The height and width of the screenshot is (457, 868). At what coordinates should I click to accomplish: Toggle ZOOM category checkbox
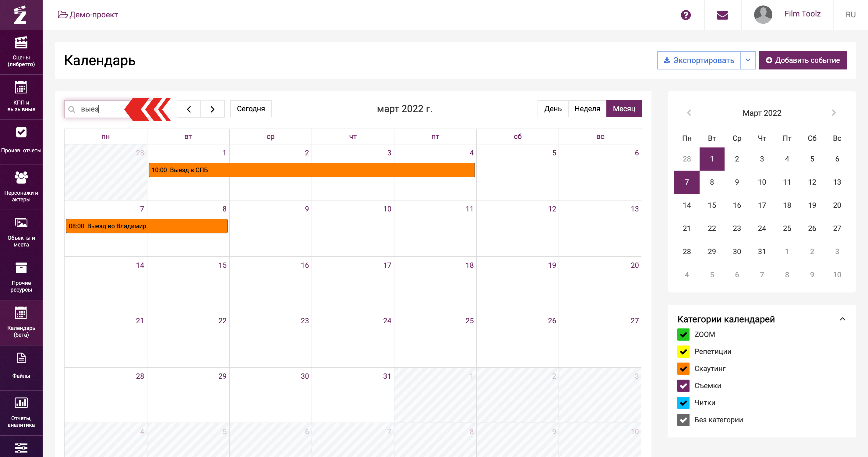click(683, 334)
